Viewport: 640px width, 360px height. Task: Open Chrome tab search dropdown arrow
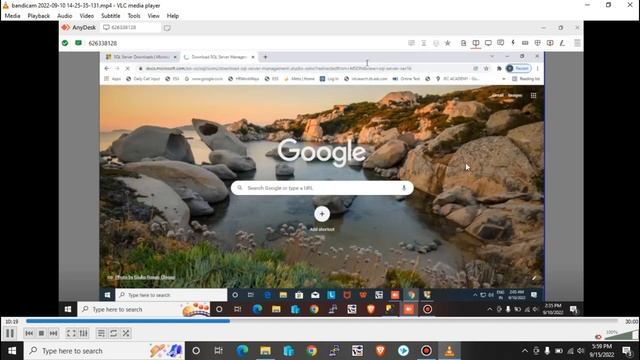coord(492,57)
